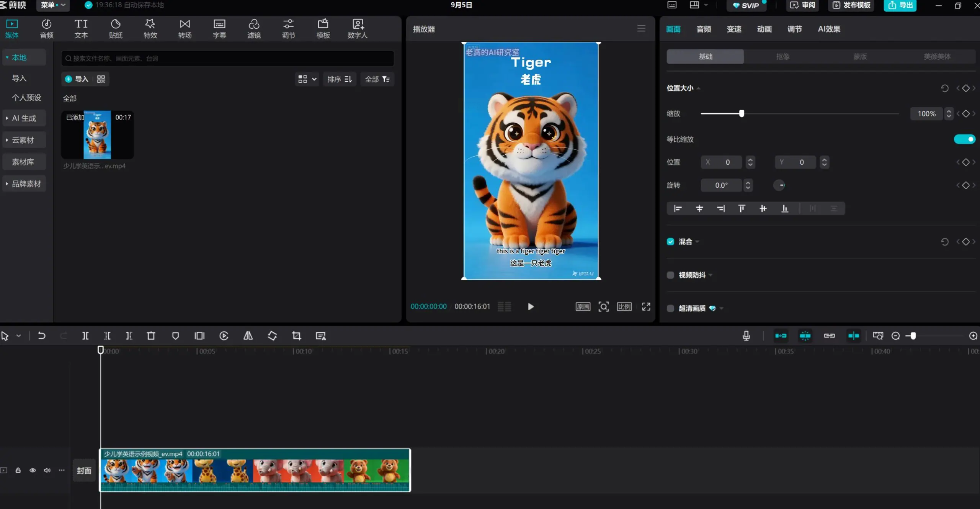The height and width of the screenshot is (509, 980).
Task: Uncheck the 混合 blend checkbox
Action: click(670, 242)
